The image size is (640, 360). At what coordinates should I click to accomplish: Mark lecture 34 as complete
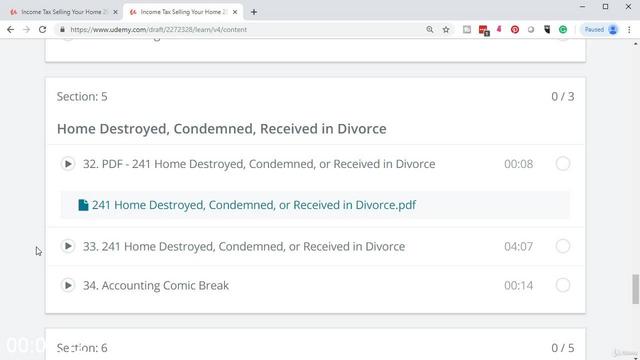(x=562, y=285)
